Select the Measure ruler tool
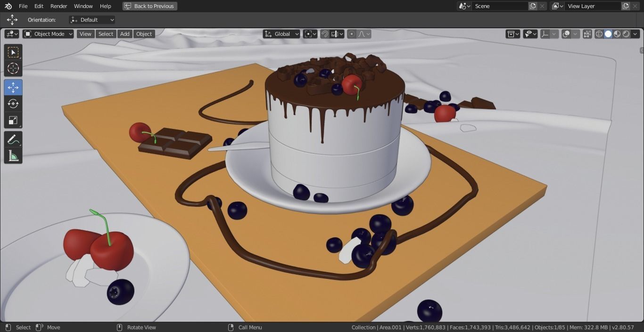The height and width of the screenshot is (332, 644). click(13, 156)
